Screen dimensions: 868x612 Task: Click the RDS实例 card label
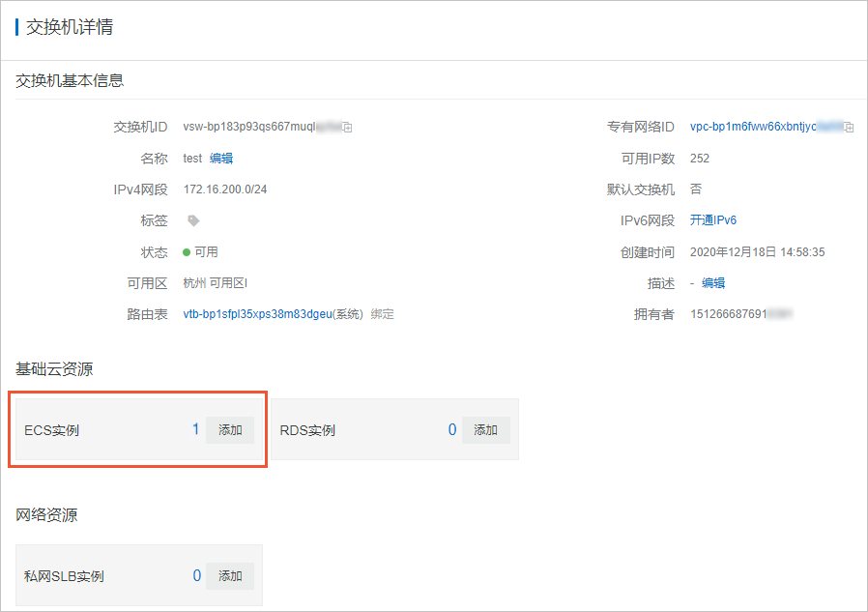(307, 430)
